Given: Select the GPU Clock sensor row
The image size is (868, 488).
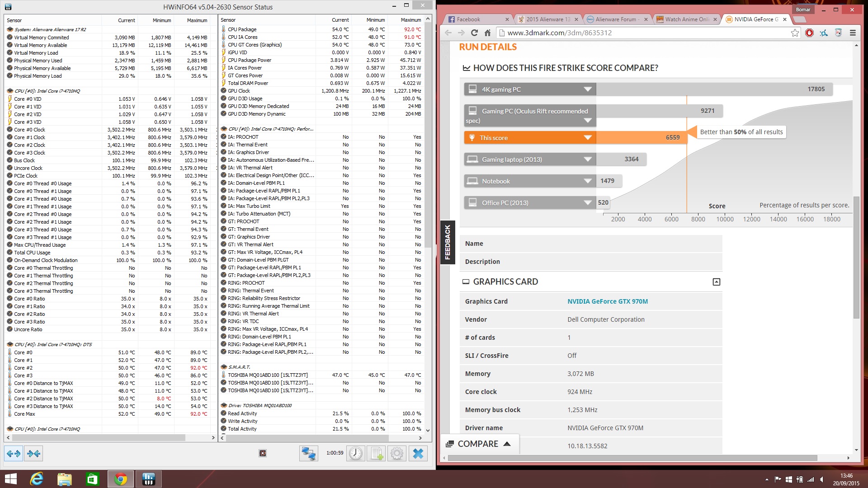Looking at the screenshot, I should click(x=321, y=91).
